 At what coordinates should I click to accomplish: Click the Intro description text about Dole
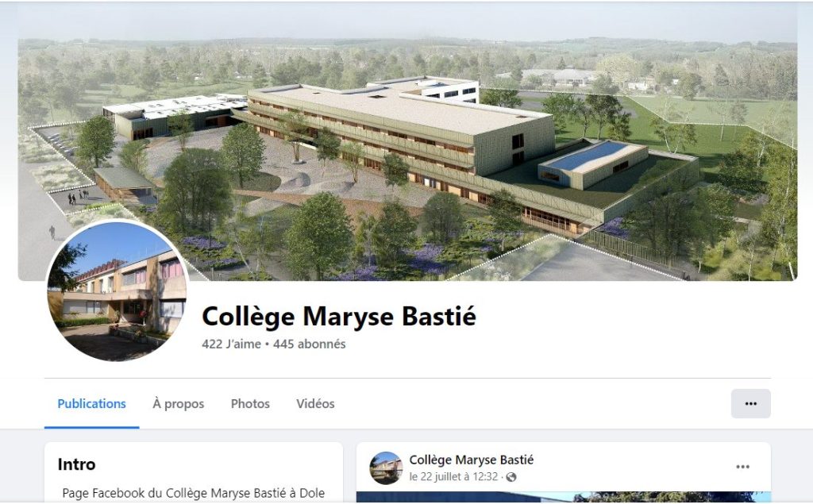coord(194,493)
